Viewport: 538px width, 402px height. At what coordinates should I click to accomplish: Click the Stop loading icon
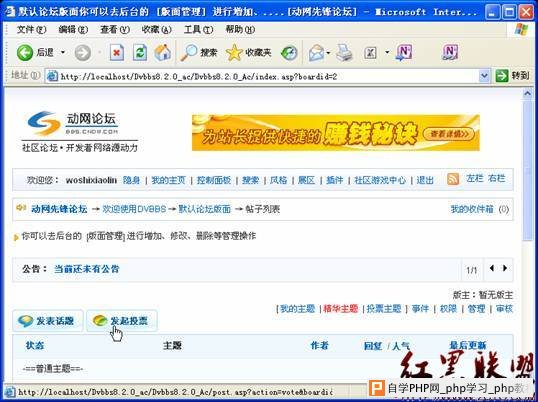[117, 53]
